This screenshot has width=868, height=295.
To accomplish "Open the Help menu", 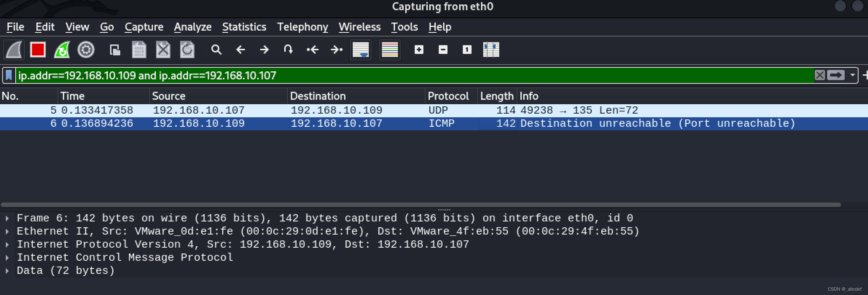I will [440, 27].
